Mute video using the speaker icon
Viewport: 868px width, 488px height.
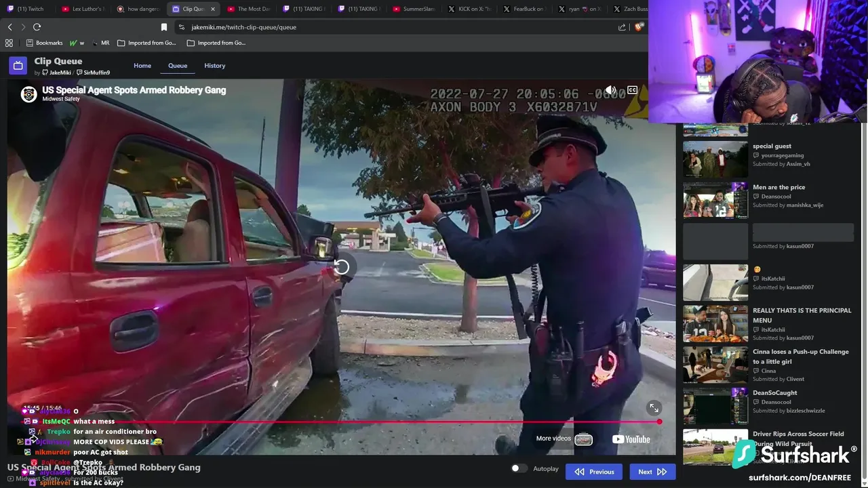(x=611, y=90)
